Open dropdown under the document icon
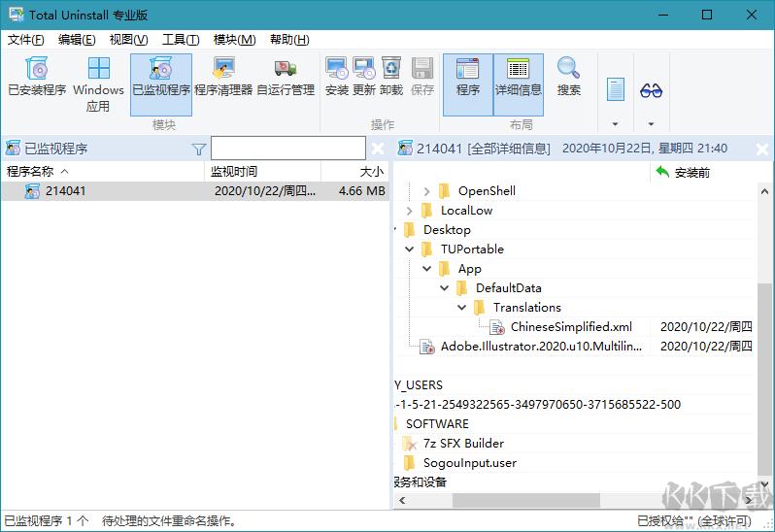This screenshot has width=775, height=532. (616, 124)
